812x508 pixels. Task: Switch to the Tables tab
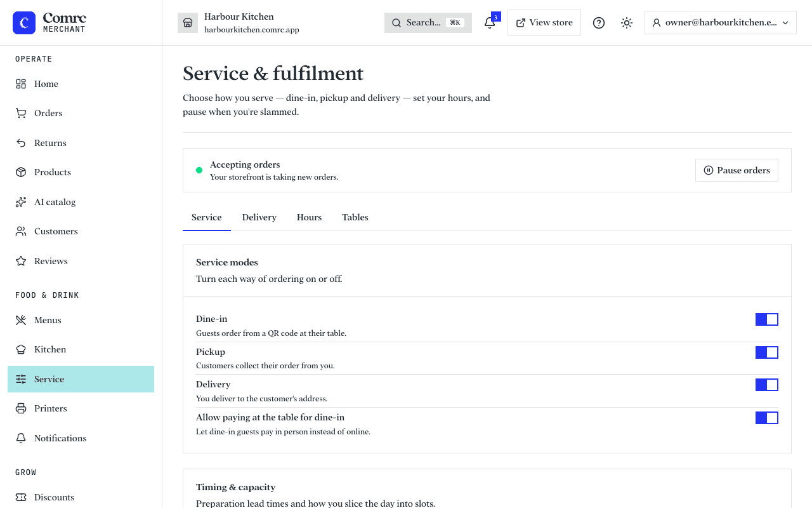click(355, 217)
